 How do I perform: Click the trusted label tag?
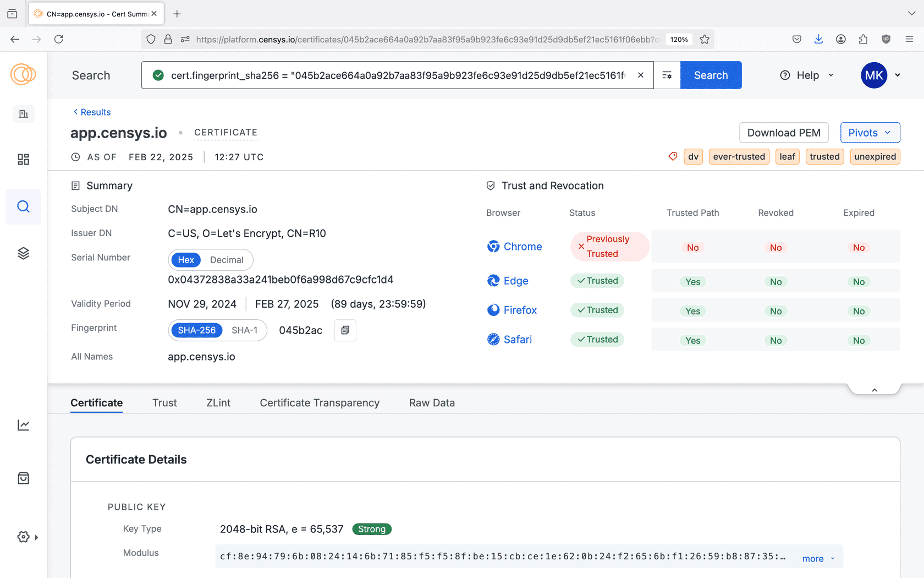point(824,157)
